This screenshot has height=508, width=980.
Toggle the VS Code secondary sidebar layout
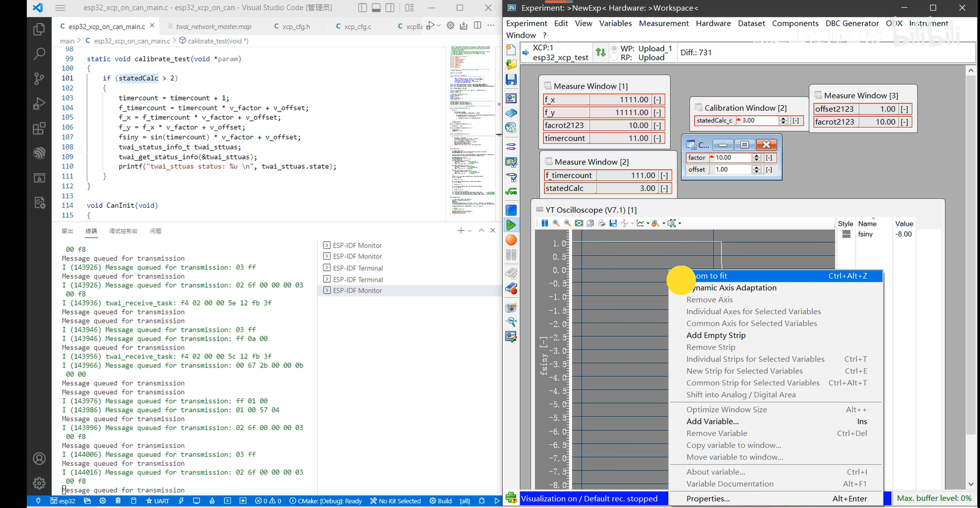[390, 8]
